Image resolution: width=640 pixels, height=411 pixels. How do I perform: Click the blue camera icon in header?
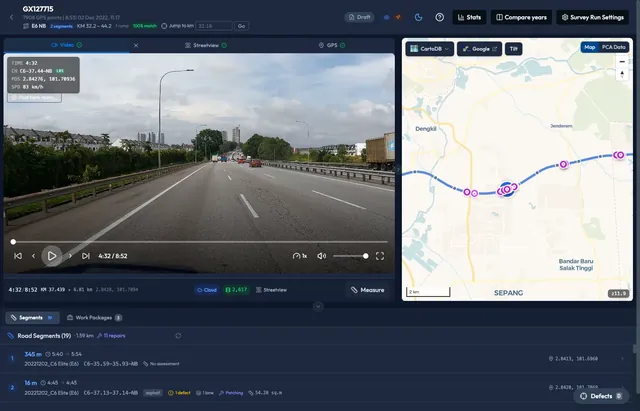387,17
